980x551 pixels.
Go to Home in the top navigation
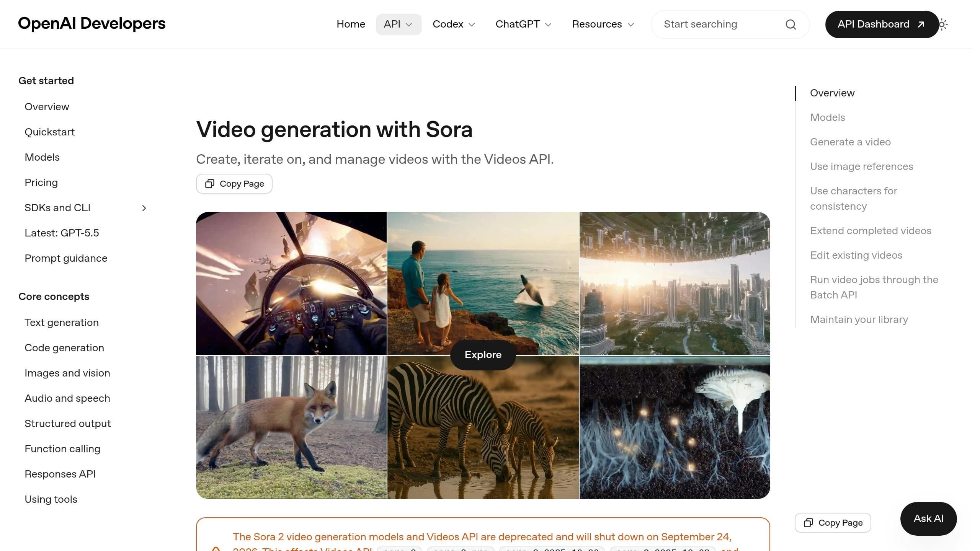[x=351, y=24]
